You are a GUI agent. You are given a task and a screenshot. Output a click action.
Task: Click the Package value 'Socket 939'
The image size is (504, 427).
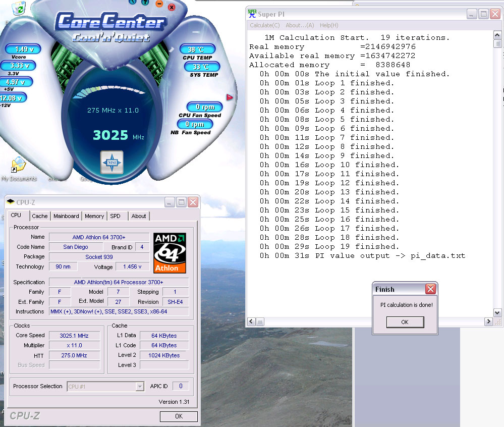pos(99,257)
